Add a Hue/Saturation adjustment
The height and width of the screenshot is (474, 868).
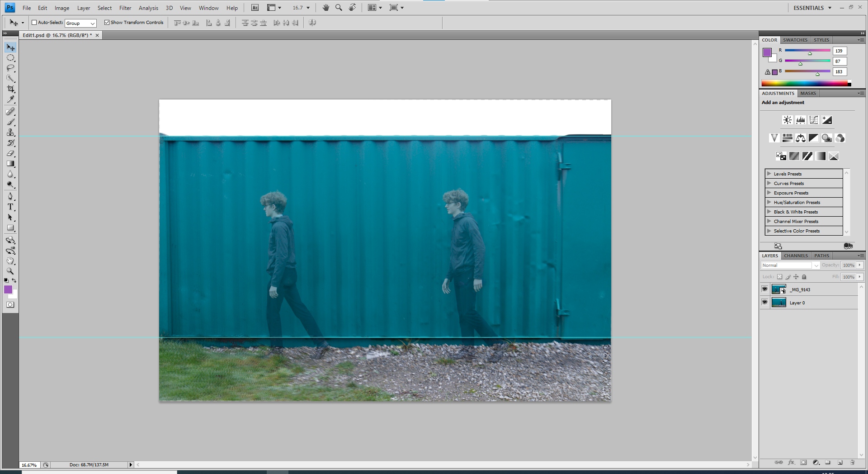point(788,138)
